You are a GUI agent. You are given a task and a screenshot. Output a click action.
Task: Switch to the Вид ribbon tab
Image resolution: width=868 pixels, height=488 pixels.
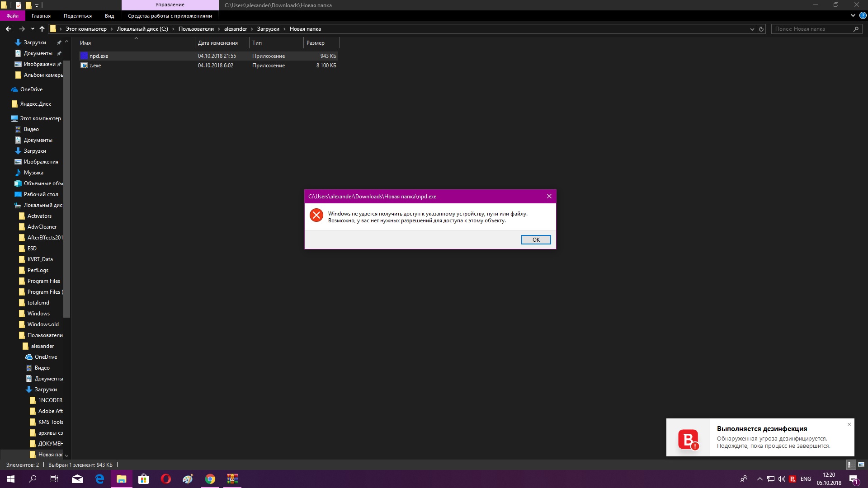click(109, 16)
